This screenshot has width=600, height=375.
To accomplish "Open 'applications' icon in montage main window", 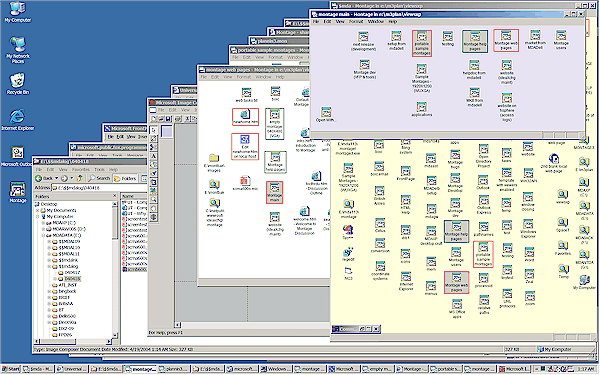I will tap(422, 109).
